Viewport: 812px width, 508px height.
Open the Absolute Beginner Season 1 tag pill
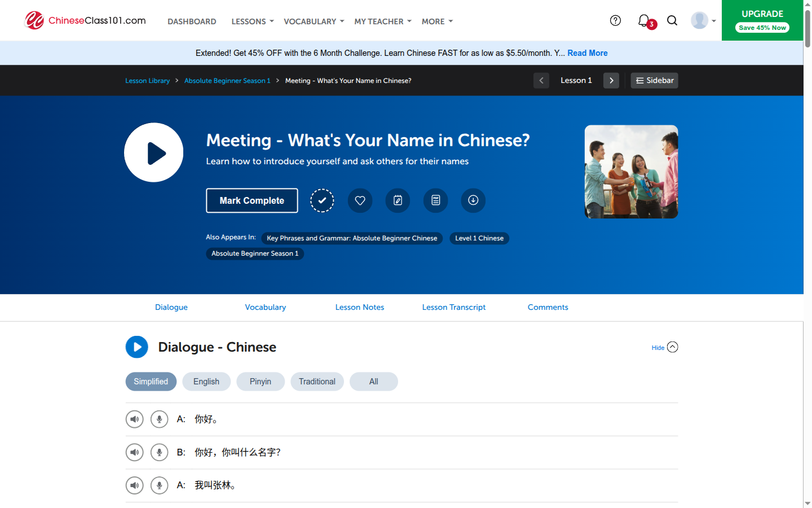[255, 253]
